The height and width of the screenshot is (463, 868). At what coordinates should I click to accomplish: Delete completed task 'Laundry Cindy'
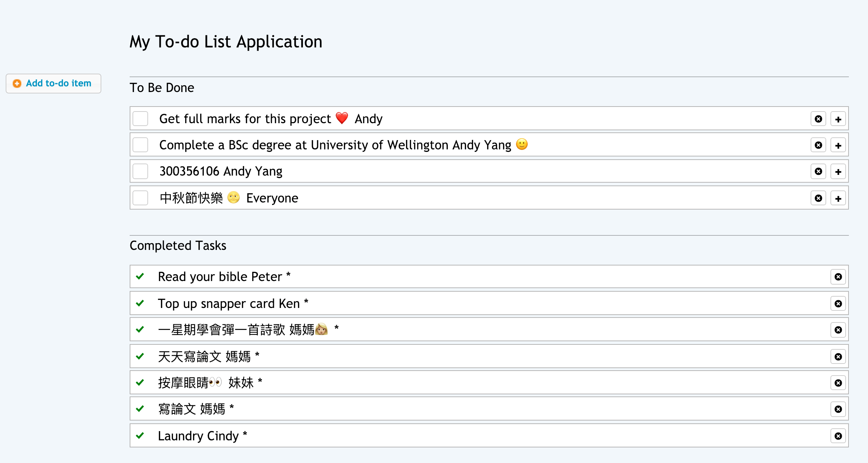pos(838,436)
